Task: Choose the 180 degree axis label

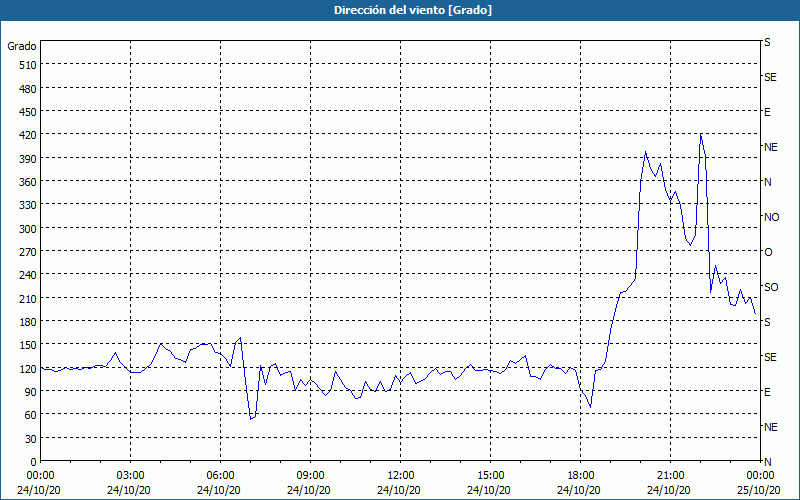Action: (28, 322)
